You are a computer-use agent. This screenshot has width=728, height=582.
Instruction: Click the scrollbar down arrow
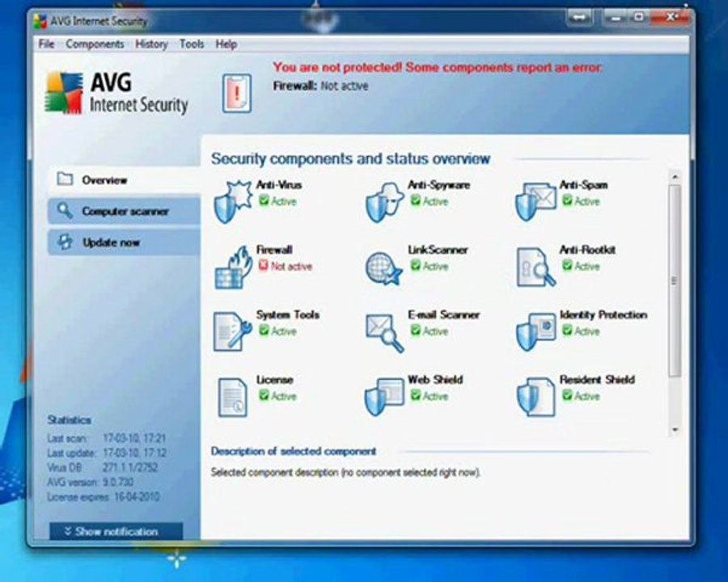click(x=675, y=430)
